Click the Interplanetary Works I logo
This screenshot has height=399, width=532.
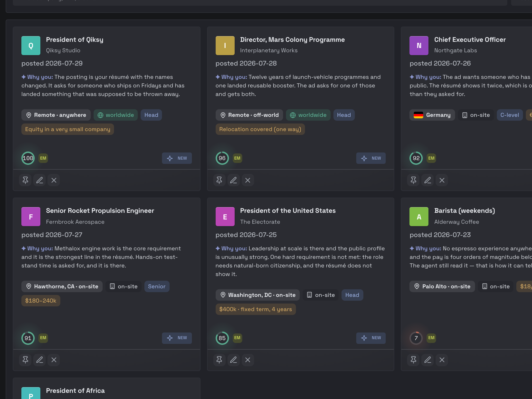pyautogui.click(x=225, y=46)
